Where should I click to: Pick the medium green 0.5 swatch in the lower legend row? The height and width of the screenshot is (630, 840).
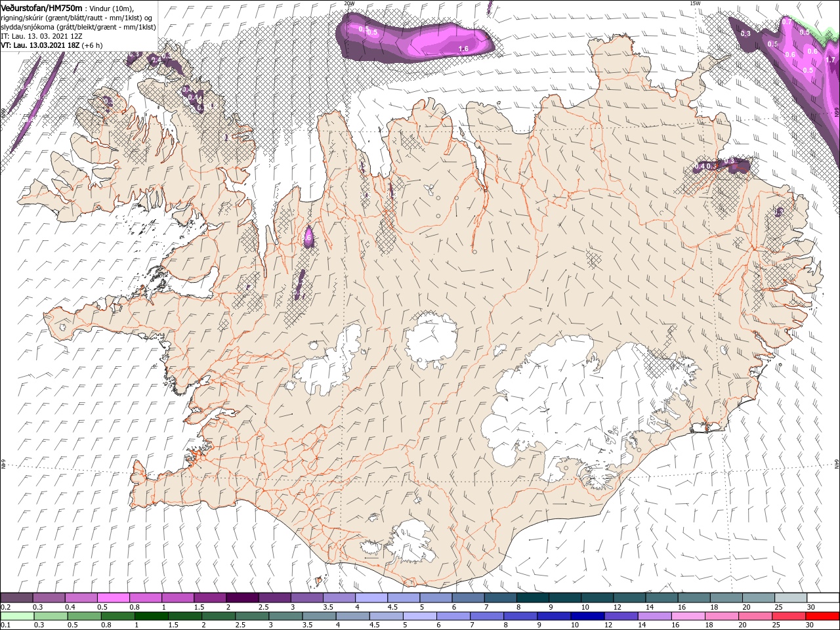point(84,616)
